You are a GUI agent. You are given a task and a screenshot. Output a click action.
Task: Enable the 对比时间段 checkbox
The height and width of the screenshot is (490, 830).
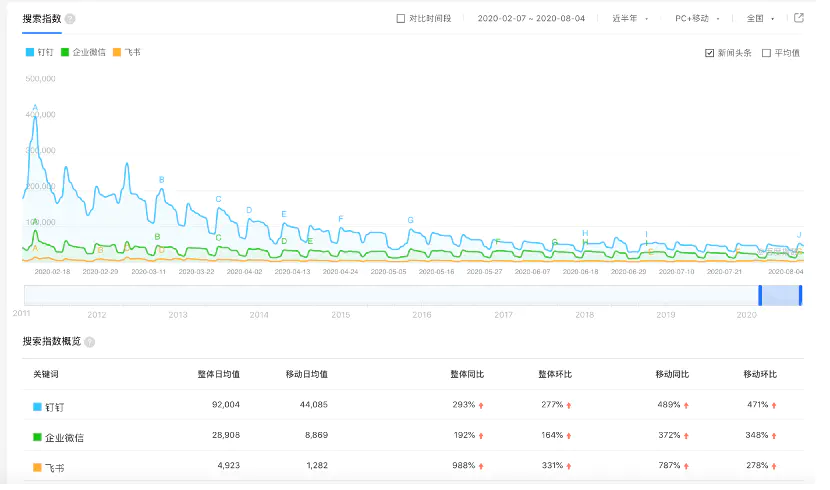pyautogui.click(x=401, y=19)
